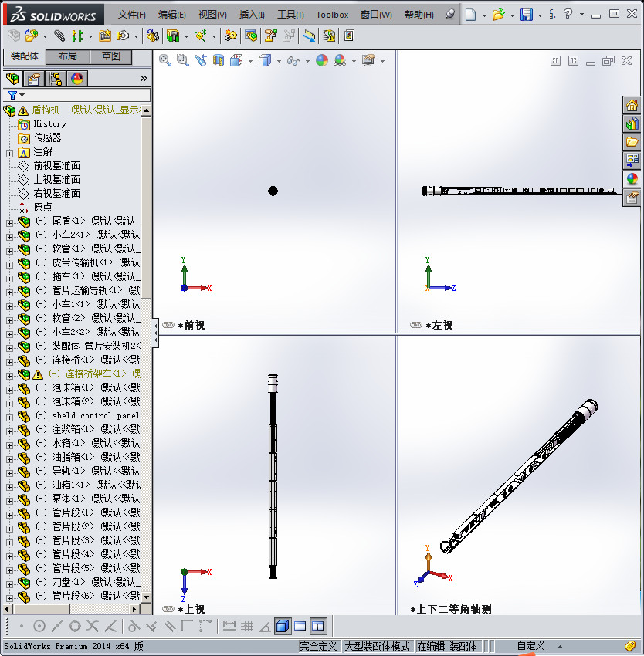Expand the 刀盘<1> component node

coord(9,584)
